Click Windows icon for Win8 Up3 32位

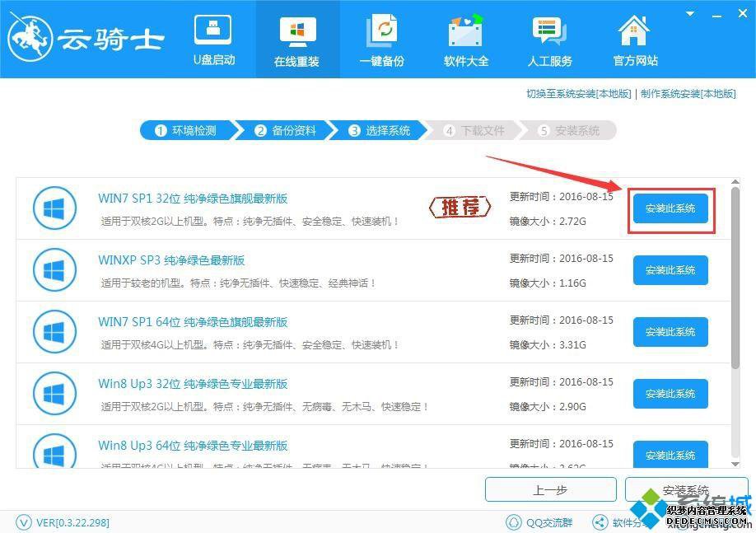point(54,394)
